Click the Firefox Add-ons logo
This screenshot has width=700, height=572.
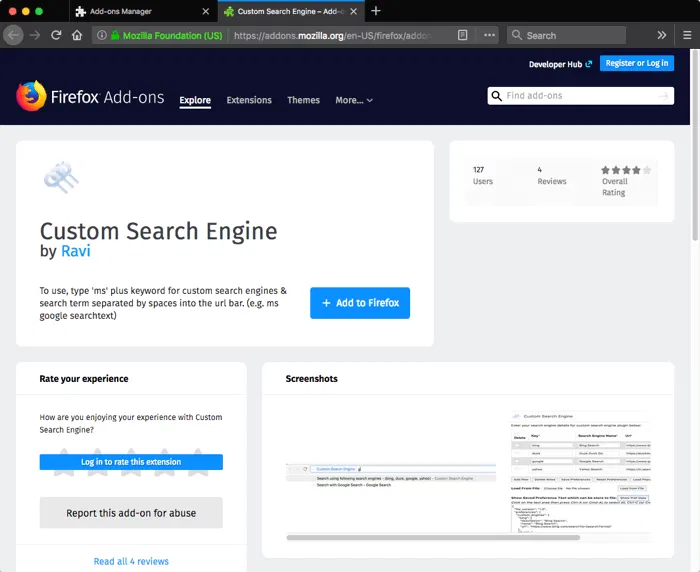[x=90, y=96]
